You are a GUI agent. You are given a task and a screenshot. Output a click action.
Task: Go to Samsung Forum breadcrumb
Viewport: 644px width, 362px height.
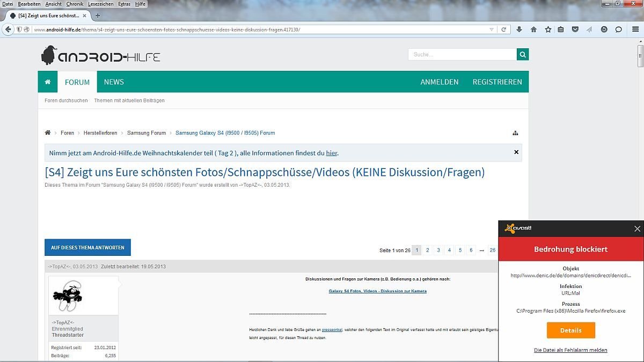tap(147, 133)
